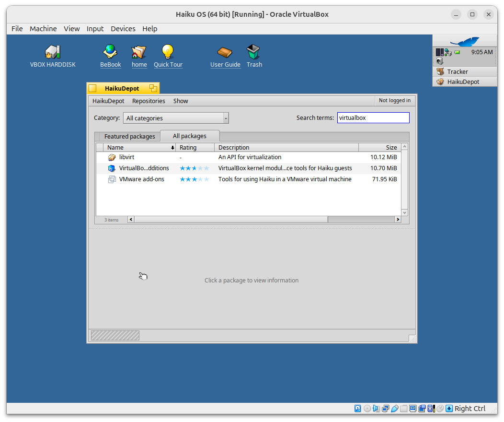Open the VirtualBox Help menu

tap(150, 29)
